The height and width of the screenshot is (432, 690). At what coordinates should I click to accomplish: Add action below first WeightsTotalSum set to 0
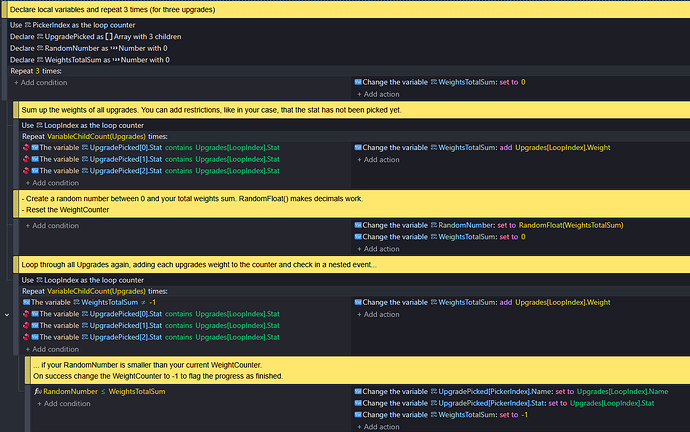point(378,94)
